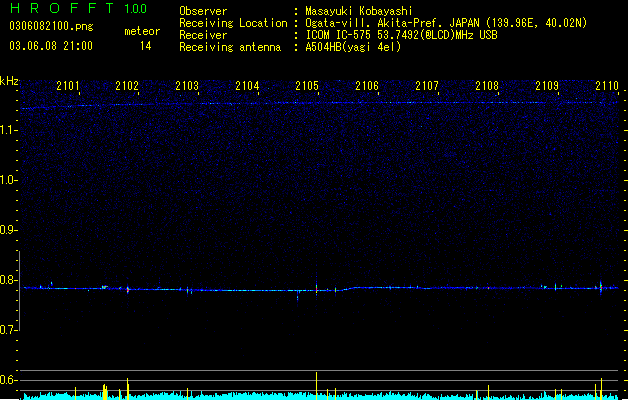
Task: Click time marker 2108
Action: click(487, 86)
